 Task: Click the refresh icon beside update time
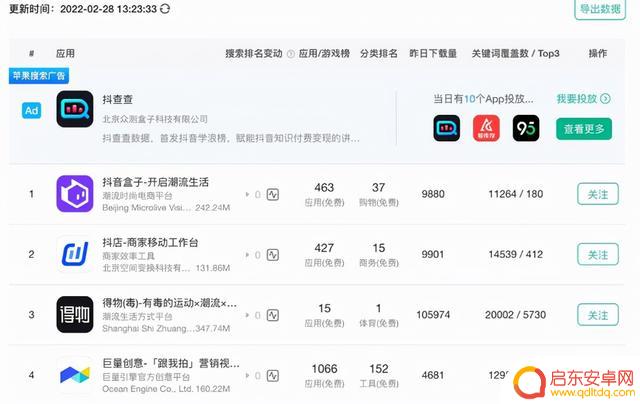[x=165, y=9]
